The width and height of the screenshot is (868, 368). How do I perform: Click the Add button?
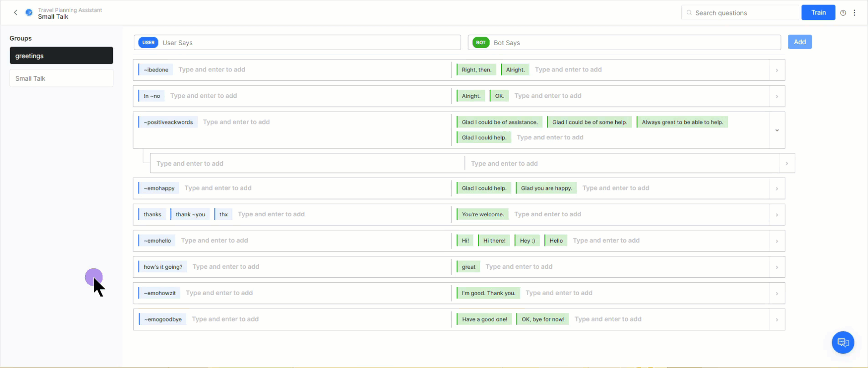click(x=800, y=42)
